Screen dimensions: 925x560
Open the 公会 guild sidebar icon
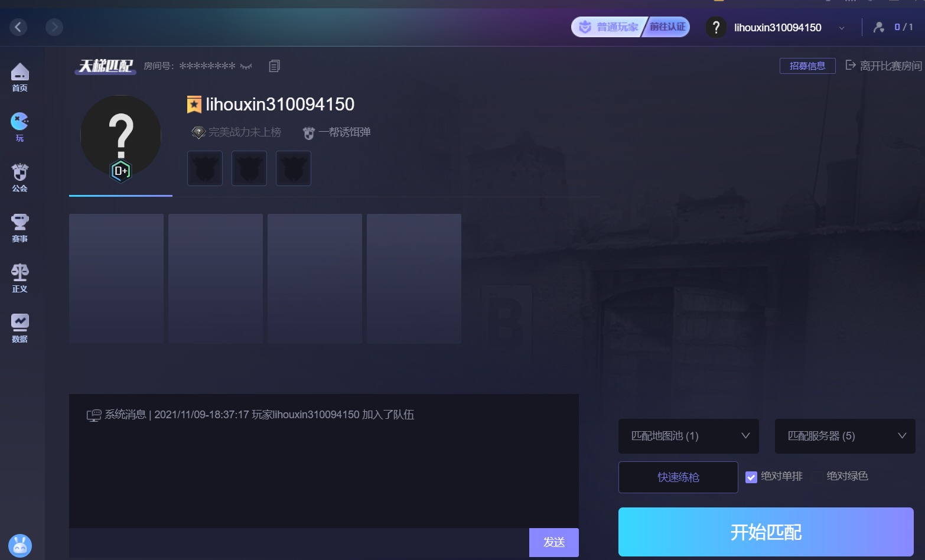(19, 177)
